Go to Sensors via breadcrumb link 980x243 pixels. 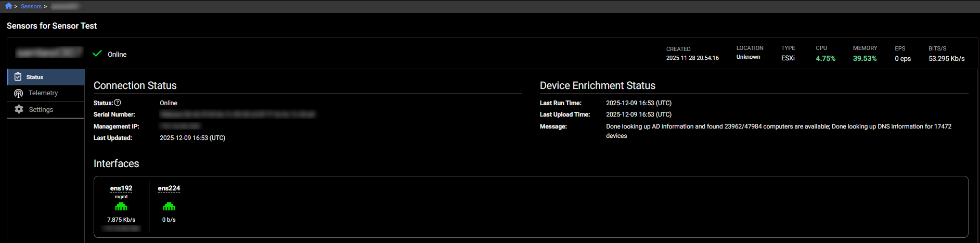click(x=31, y=6)
